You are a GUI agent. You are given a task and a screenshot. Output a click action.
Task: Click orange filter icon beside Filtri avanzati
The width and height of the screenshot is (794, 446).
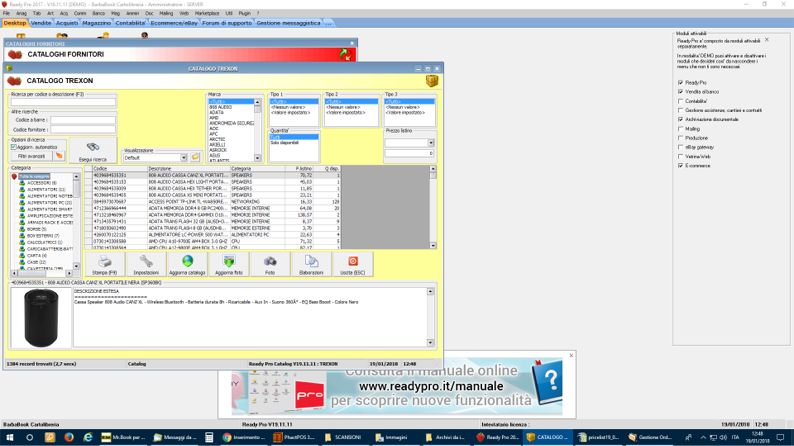coord(59,156)
